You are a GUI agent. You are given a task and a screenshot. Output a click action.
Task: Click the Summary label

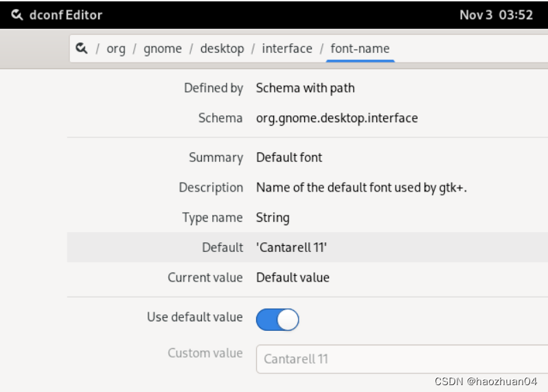(216, 158)
